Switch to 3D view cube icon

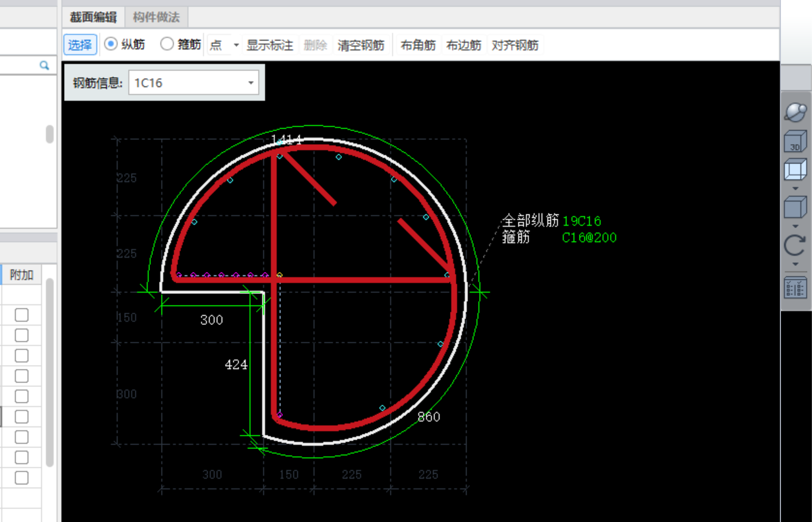[795, 141]
